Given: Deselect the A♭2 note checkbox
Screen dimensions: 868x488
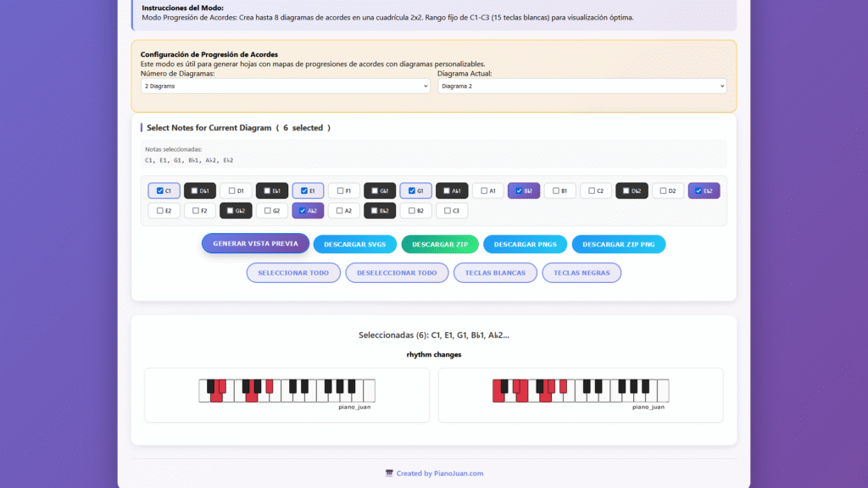Looking at the screenshot, I should pyautogui.click(x=303, y=211).
